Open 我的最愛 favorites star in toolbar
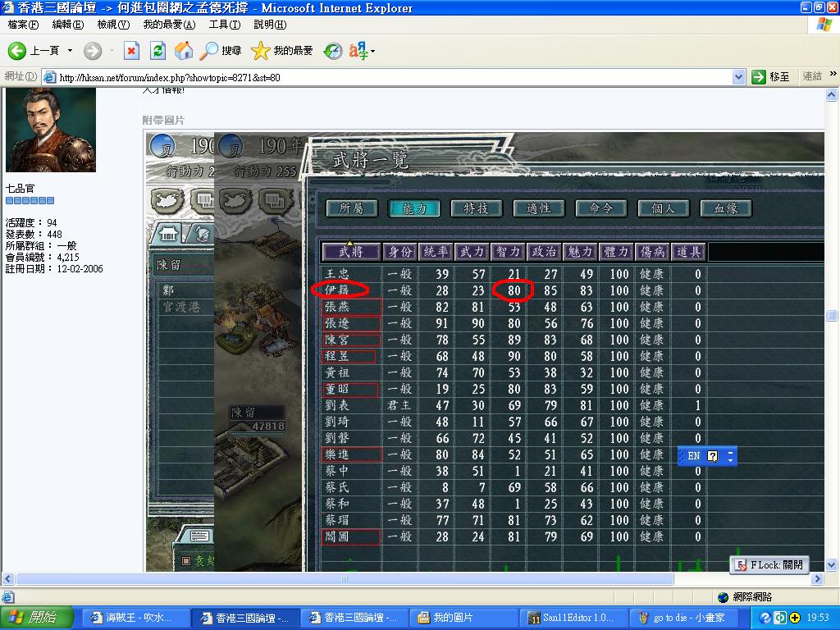840x630 pixels. pos(282,51)
